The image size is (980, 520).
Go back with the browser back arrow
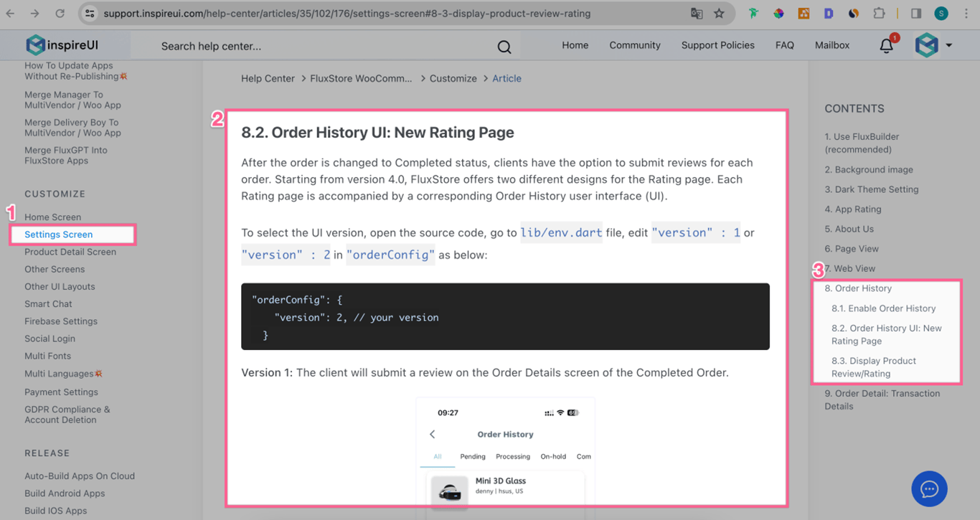point(11,13)
